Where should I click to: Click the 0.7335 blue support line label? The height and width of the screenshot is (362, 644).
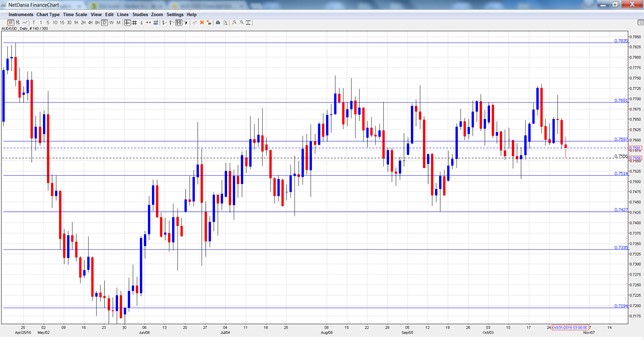pyautogui.click(x=621, y=247)
